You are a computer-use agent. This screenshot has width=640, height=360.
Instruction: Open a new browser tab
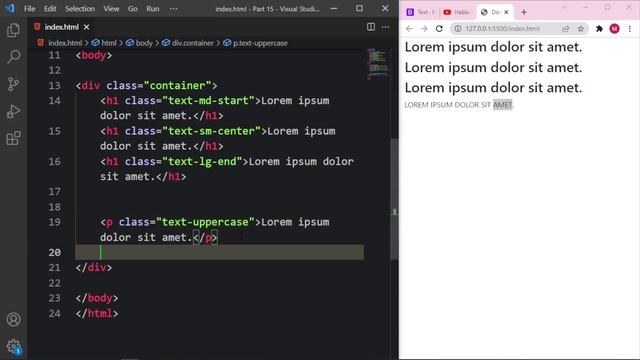click(524, 12)
